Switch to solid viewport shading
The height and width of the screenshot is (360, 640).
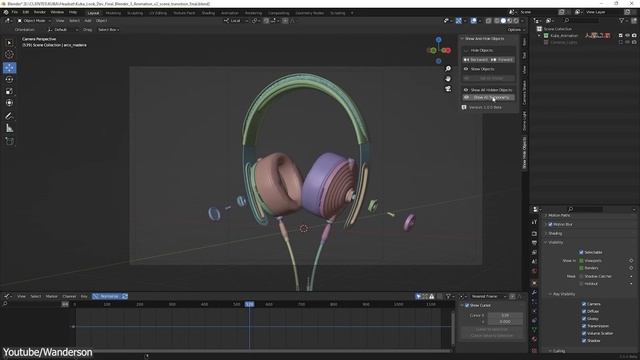[503, 20]
